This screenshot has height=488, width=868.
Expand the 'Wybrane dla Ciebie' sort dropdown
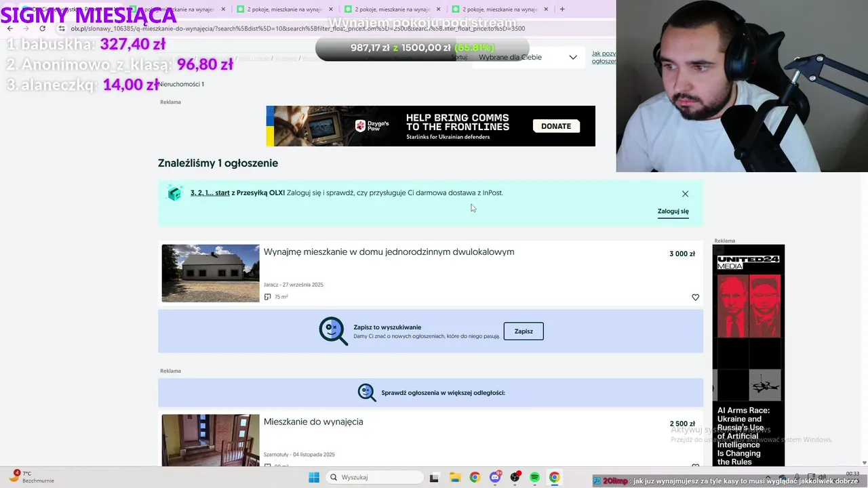point(528,57)
